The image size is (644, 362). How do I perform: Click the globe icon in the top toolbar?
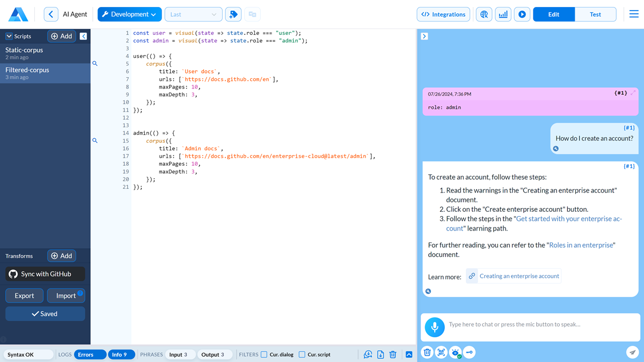pos(484,14)
